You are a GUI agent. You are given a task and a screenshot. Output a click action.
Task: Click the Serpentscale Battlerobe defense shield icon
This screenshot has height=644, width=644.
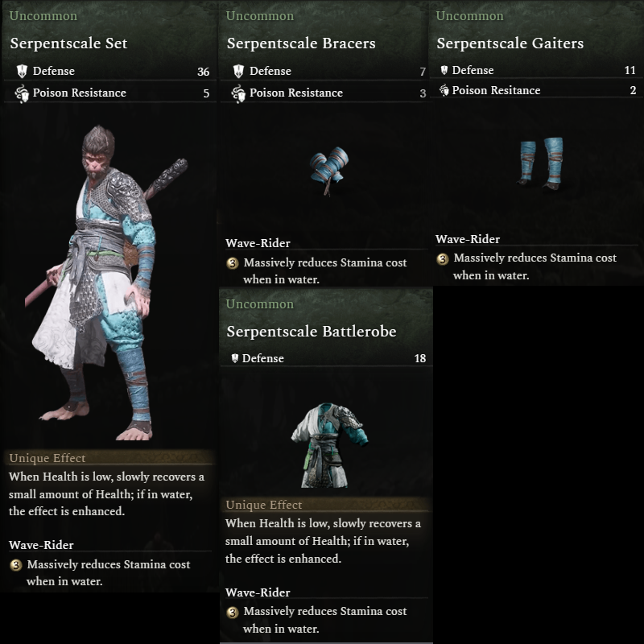click(235, 358)
